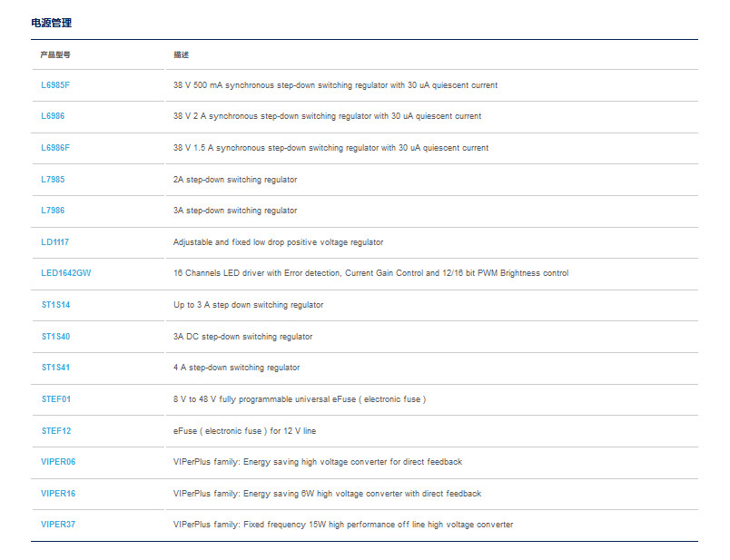Select the '2A step-down switching regulator' text

point(234,180)
